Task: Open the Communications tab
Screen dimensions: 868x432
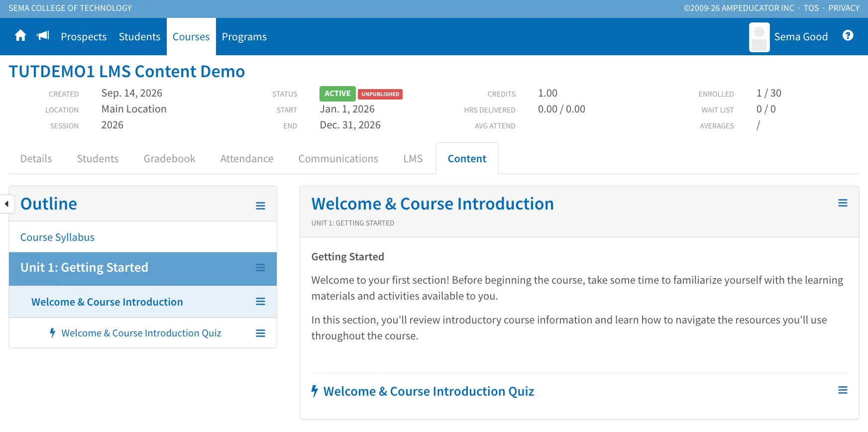Action: [338, 159]
